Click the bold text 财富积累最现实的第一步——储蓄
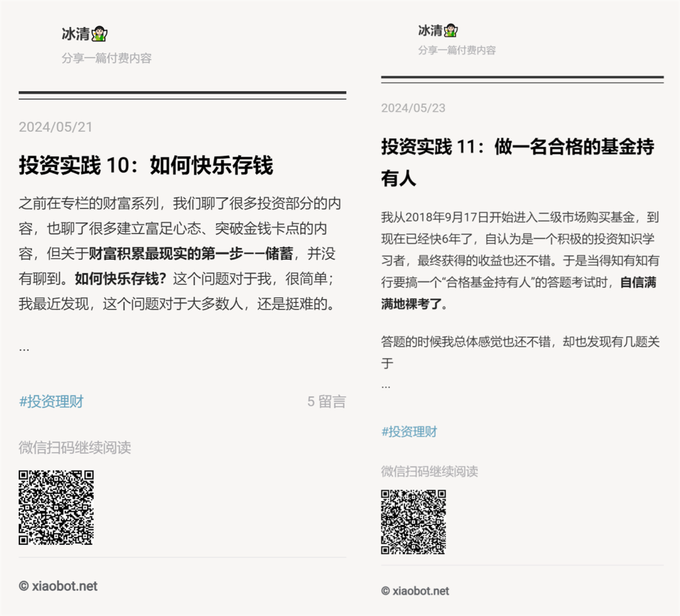This screenshot has height=616, width=680. [x=191, y=254]
